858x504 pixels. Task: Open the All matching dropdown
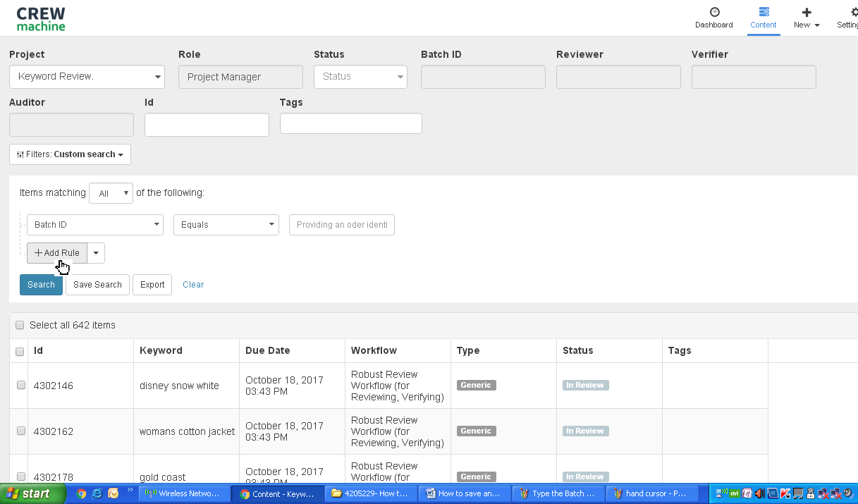[x=111, y=193]
